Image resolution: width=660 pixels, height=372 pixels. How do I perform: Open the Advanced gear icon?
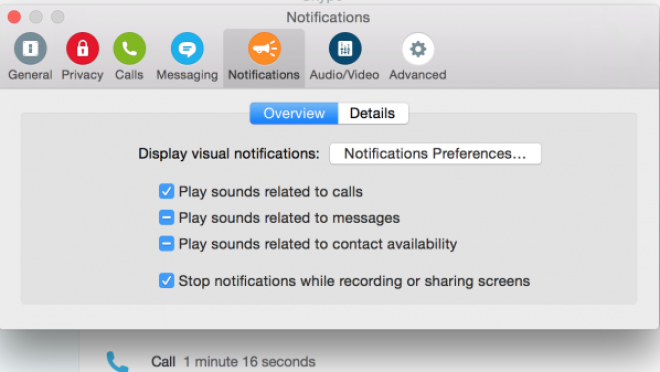tap(418, 49)
